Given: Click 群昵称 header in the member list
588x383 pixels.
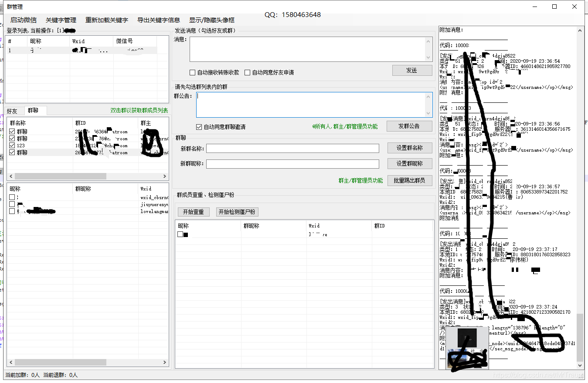Looking at the screenshot, I should pyautogui.click(x=105, y=189).
